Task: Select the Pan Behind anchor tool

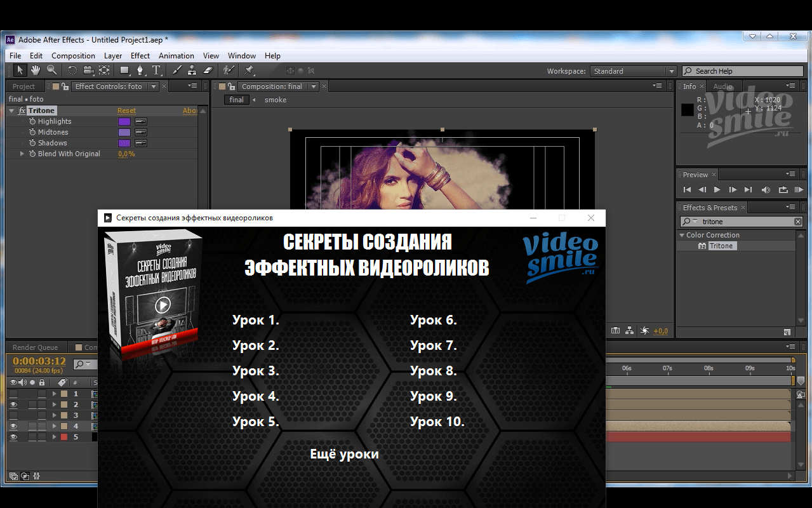Action: click(104, 70)
